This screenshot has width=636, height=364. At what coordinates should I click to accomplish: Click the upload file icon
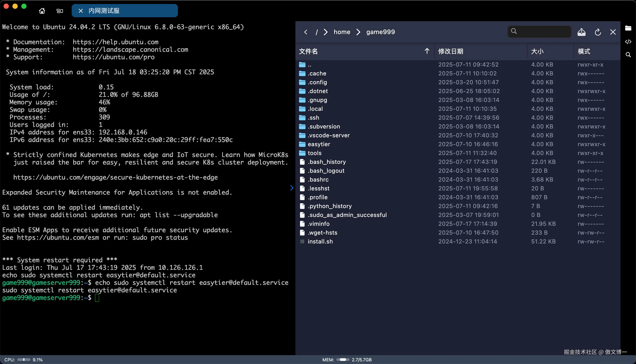(581, 32)
